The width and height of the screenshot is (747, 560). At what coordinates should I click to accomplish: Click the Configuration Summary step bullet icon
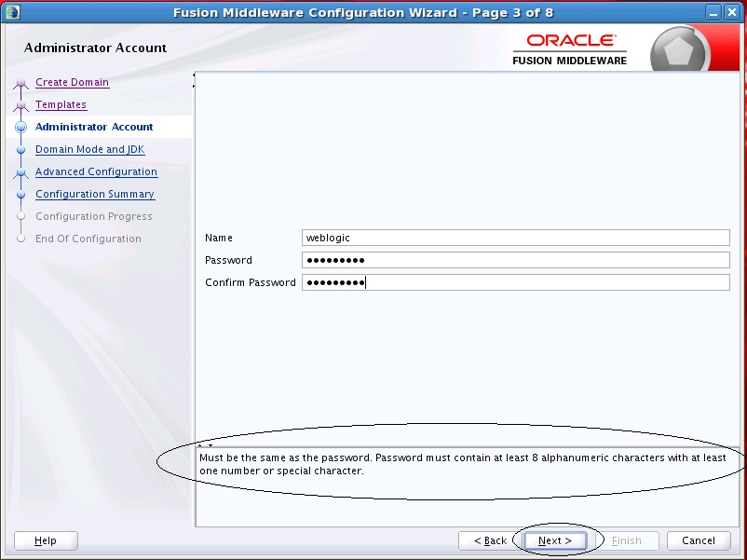[x=20, y=195]
